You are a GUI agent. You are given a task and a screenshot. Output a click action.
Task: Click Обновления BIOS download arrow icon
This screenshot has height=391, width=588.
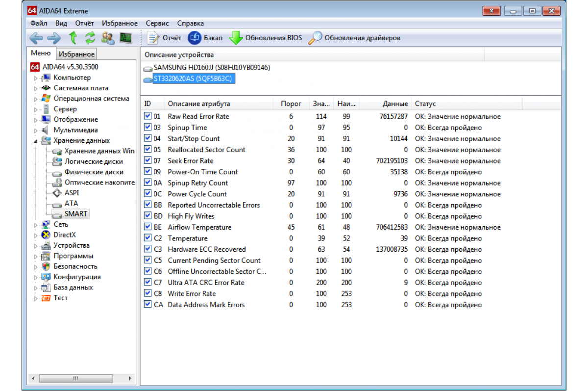click(x=236, y=38)
